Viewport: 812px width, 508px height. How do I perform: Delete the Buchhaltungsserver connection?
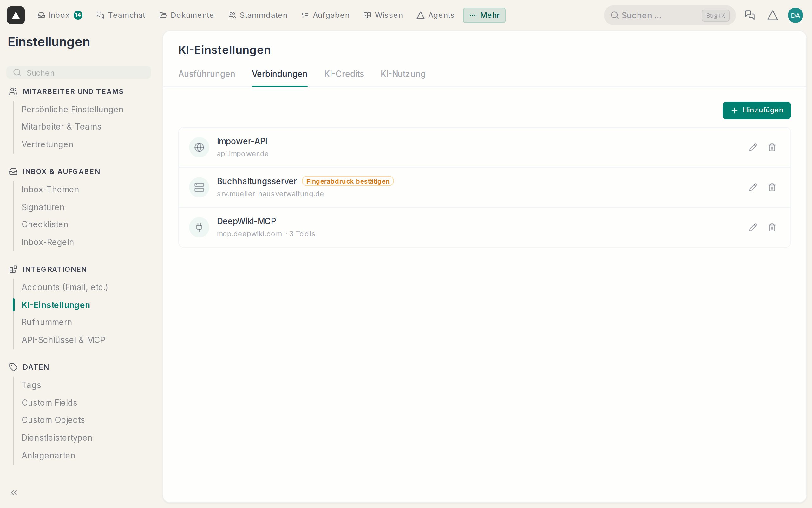(x=772, y=187)
